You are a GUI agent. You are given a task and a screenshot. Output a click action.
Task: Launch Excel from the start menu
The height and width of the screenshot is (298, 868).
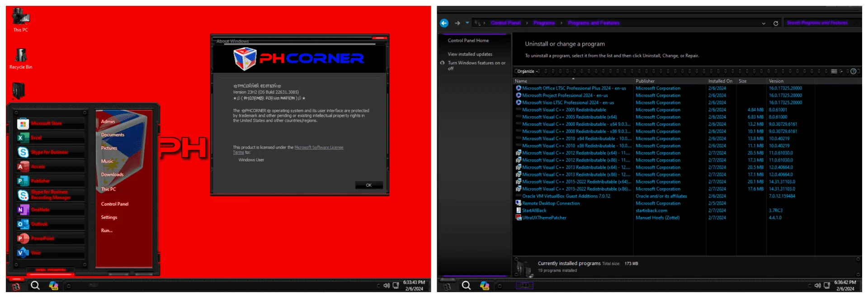[50, 138]
